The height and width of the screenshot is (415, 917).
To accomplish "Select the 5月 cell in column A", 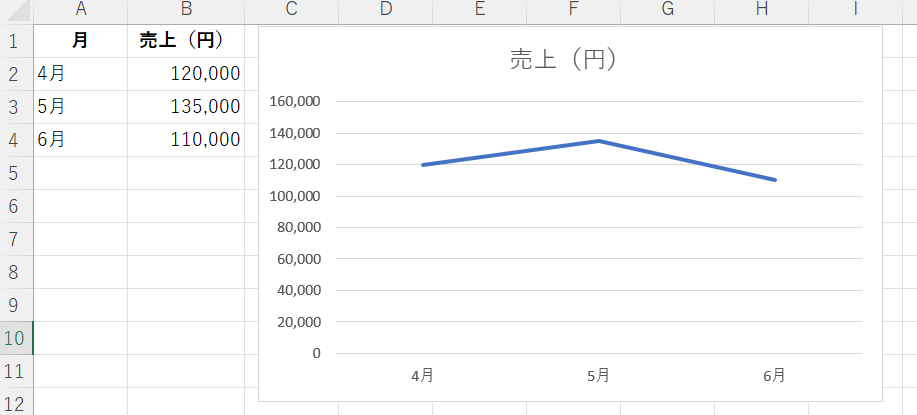I will (80, 107).
